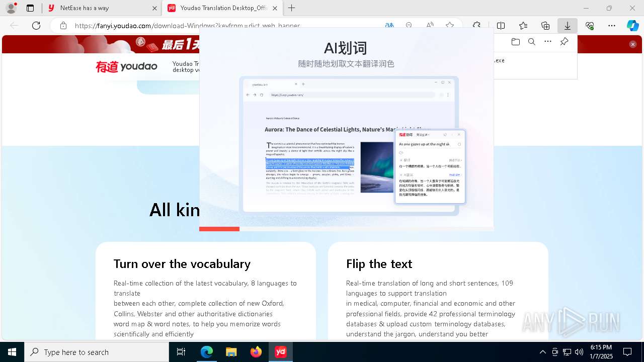Open the notification center

pyautogui.click(x=627, y=352)
